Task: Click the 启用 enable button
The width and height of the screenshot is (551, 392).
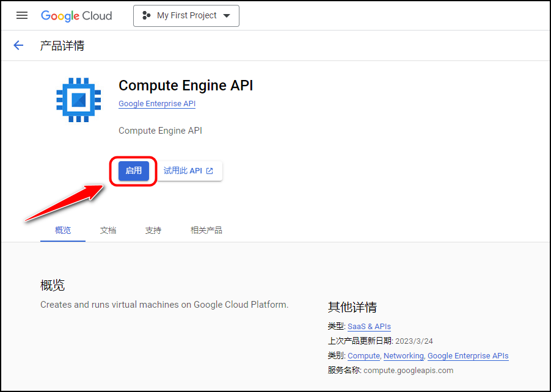Action: point(134,171)
